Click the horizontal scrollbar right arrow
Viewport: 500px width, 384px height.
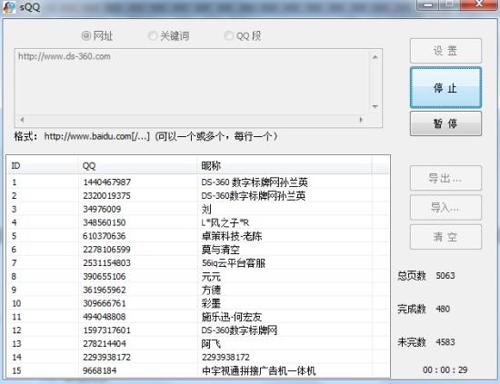coord(361,119)
